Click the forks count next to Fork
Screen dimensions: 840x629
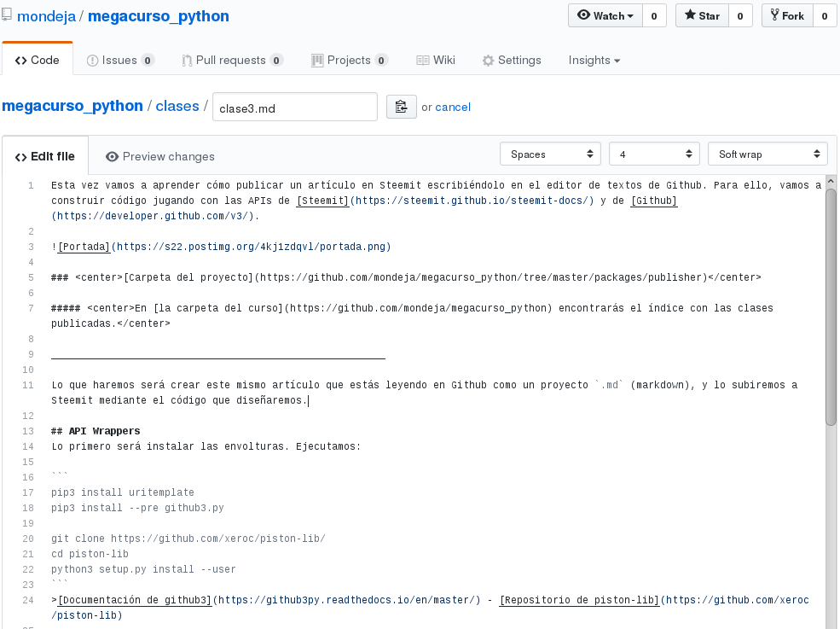tap(825, 15)
